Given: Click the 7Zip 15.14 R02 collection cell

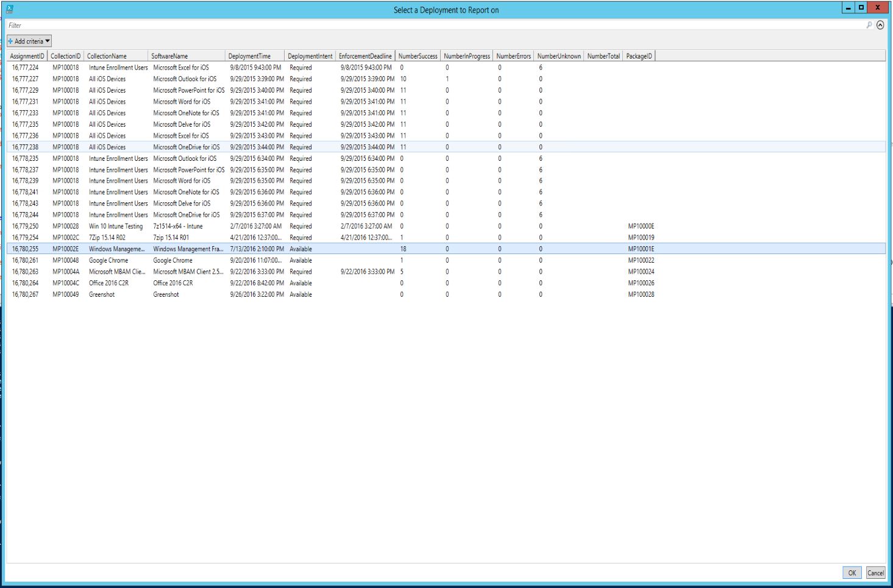Looking at the screenshot, I should (x=107, y=238).
